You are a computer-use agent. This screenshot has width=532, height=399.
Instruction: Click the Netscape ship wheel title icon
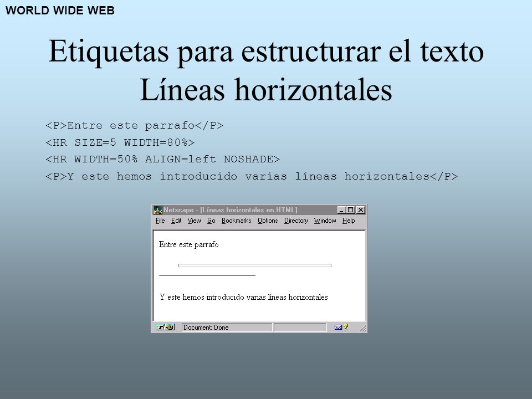click(158, 210)
